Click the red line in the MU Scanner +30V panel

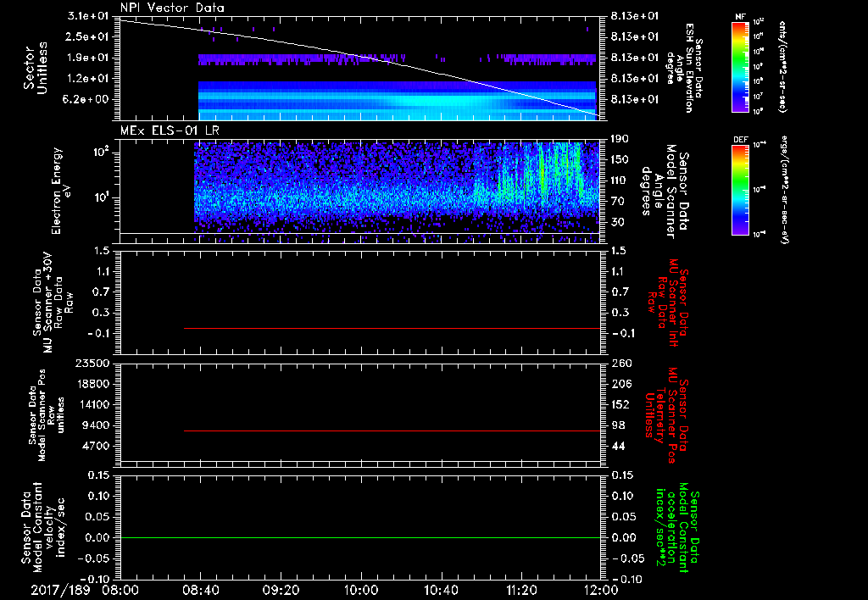[x=392, y=328]
